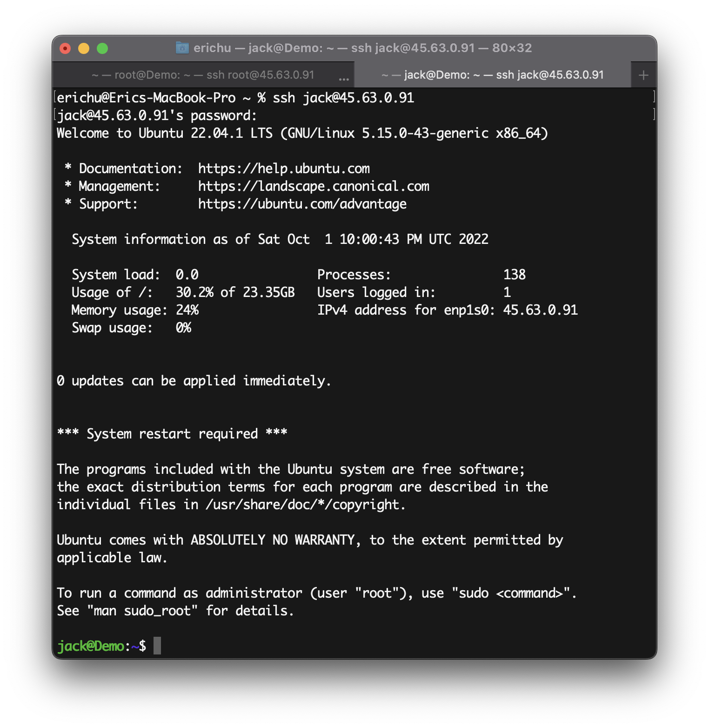Image resolution: width=709 pixels, height=728 pixels.
Task: Click the Support: label
Action: tap(108, 204)
